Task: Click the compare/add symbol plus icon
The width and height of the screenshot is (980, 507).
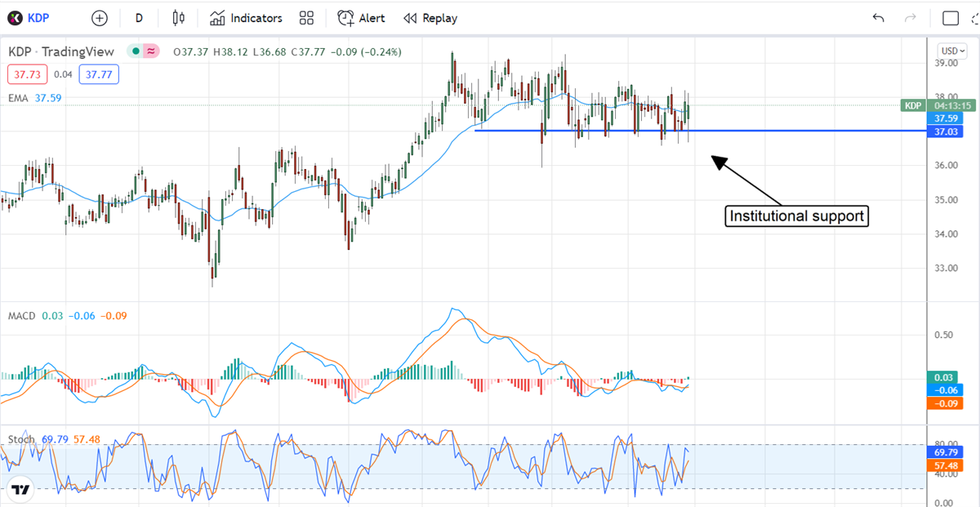Action: 100,18
